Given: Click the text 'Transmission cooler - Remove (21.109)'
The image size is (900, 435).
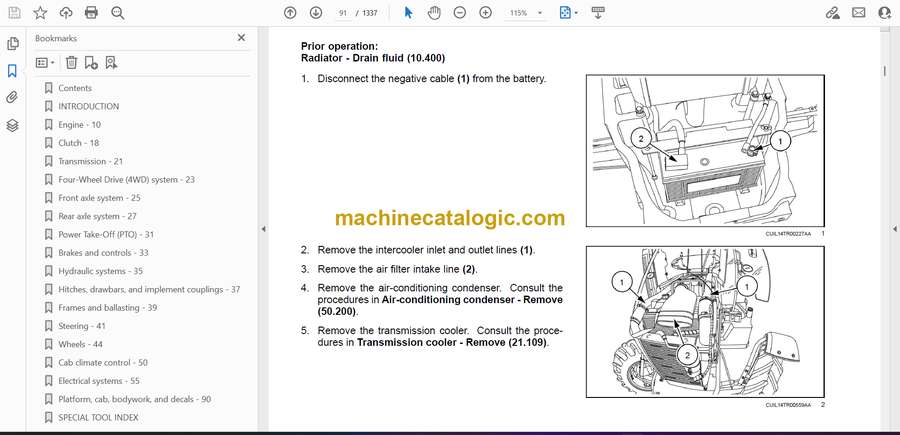Looking at the screenshot, I should [452, 343].
